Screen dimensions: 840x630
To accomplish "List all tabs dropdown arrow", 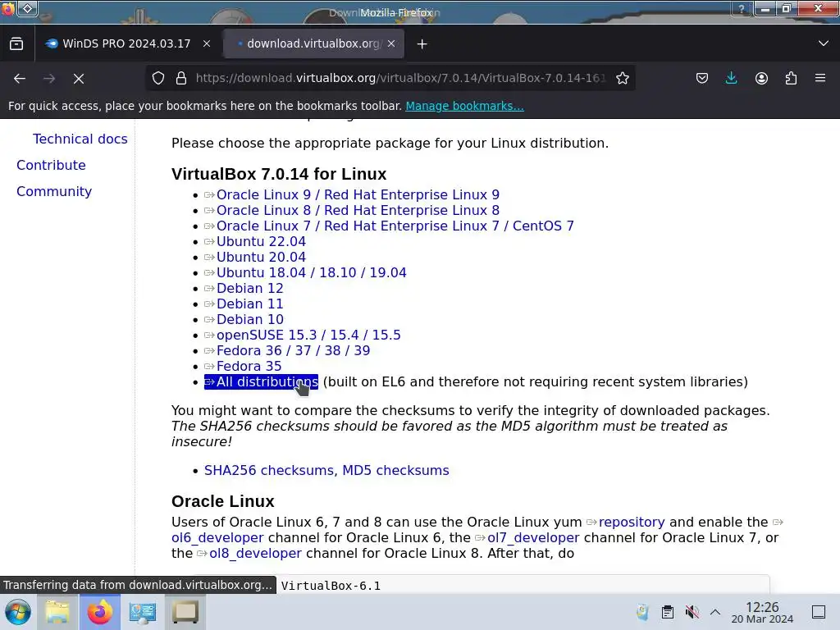I will click(x=824, y=43).
